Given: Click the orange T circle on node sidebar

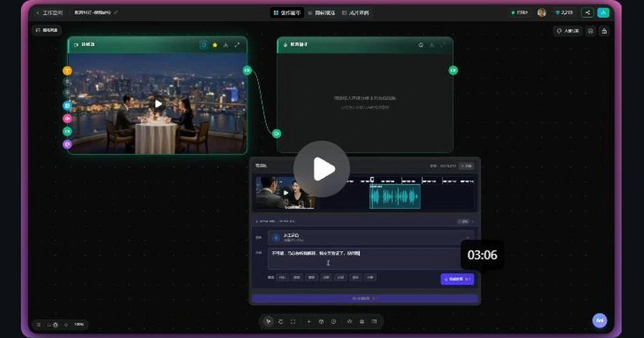Looking at the screenshot, I should pyautogui.click(x=67, y=70).
